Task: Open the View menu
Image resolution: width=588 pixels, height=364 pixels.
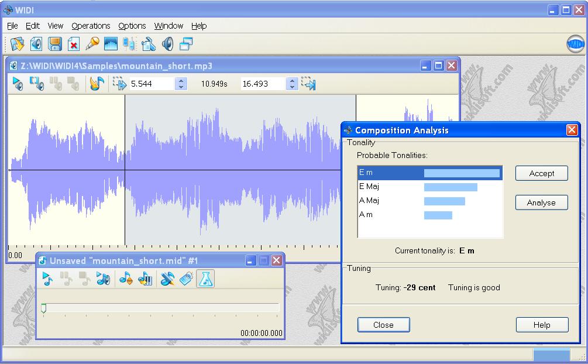Action: pos(56,26)
